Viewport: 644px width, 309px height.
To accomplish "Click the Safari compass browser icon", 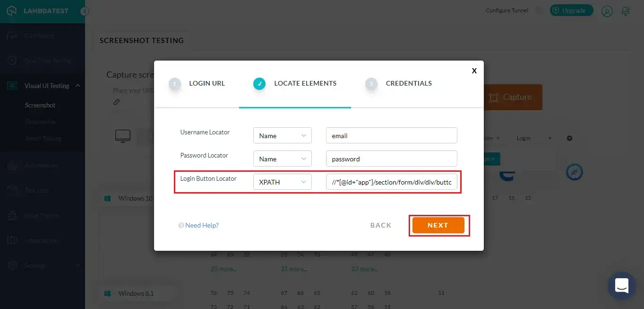I will coord(574,172).
